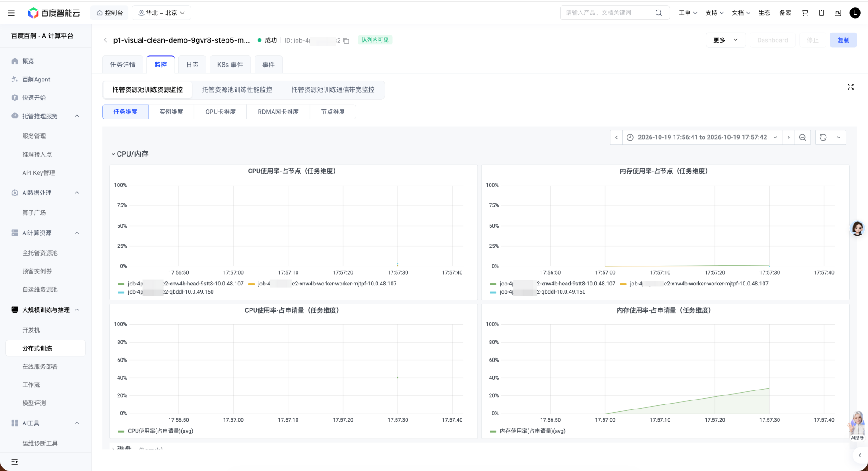Open the hamburger menu at top left
868x471 pixels.
[11, 13]
